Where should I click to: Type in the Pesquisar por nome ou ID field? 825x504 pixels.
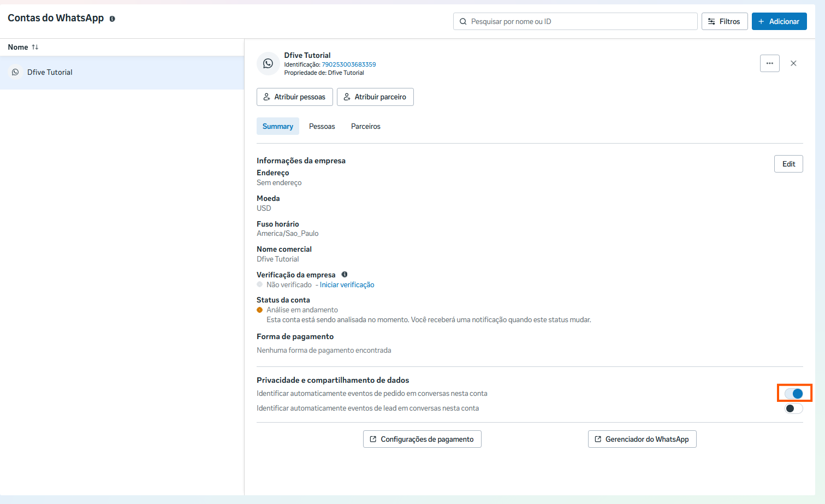[x=579, y=21]
